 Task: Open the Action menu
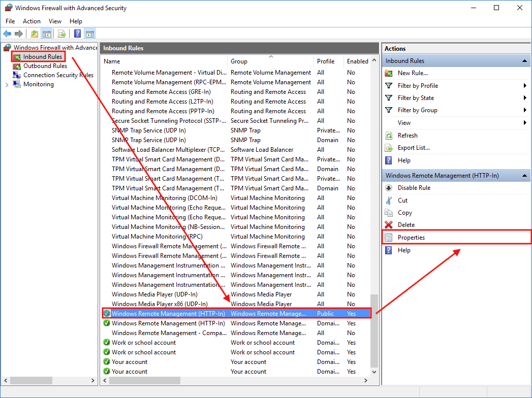32,21
